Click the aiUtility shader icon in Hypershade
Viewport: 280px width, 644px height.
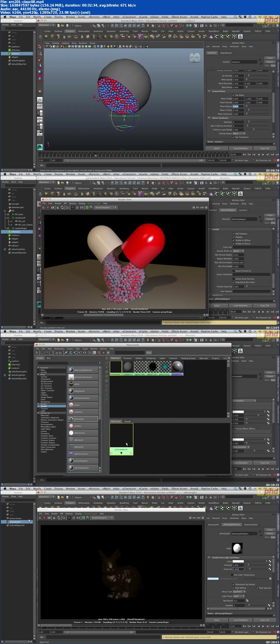[x=71, y=426]
